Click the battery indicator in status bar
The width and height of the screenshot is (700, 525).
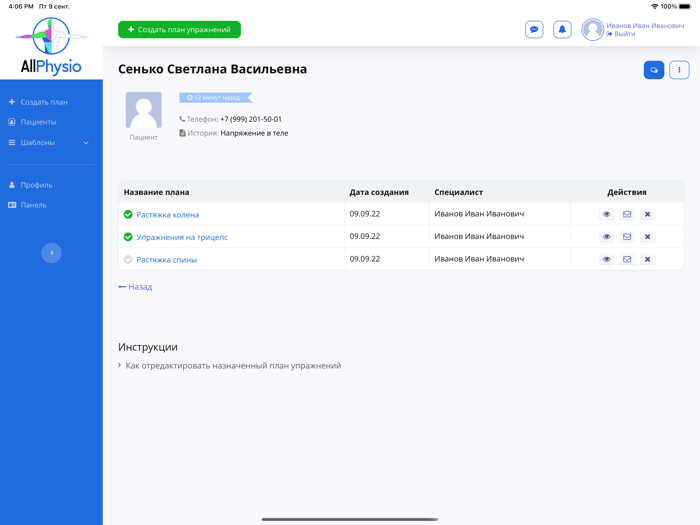pyautogui.click(x=684, y=6)
